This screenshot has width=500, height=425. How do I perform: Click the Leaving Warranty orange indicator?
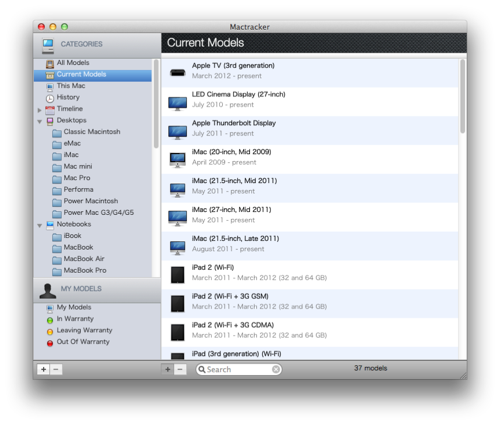pyautogui.click(x=50, y=332)
